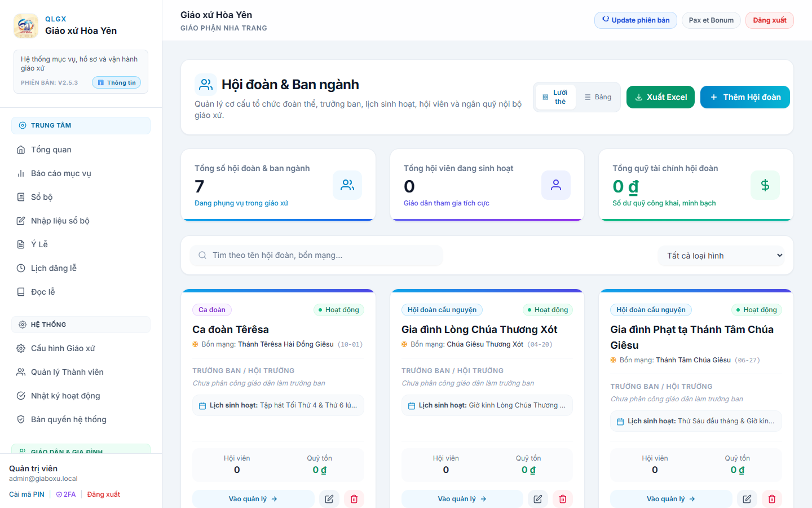Click Thêm Hội đoàn button
This screenshot has width=812, height=508.
(745, 97)
